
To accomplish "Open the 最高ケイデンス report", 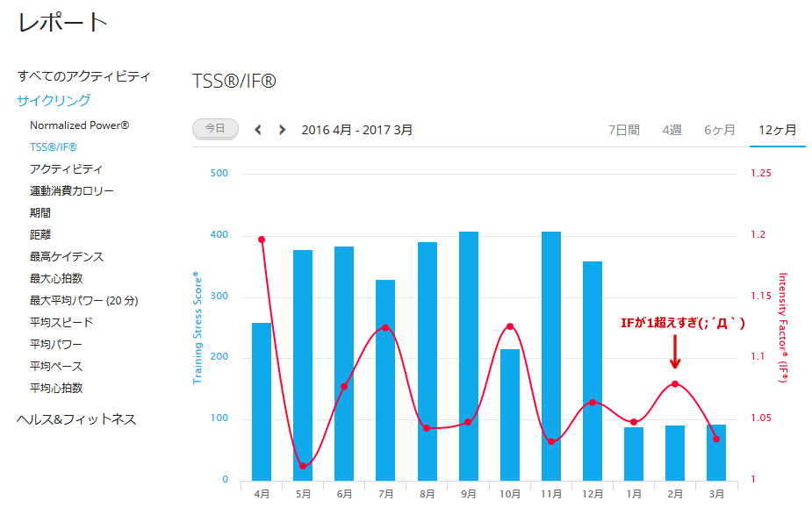I will (x=67, y=256).
